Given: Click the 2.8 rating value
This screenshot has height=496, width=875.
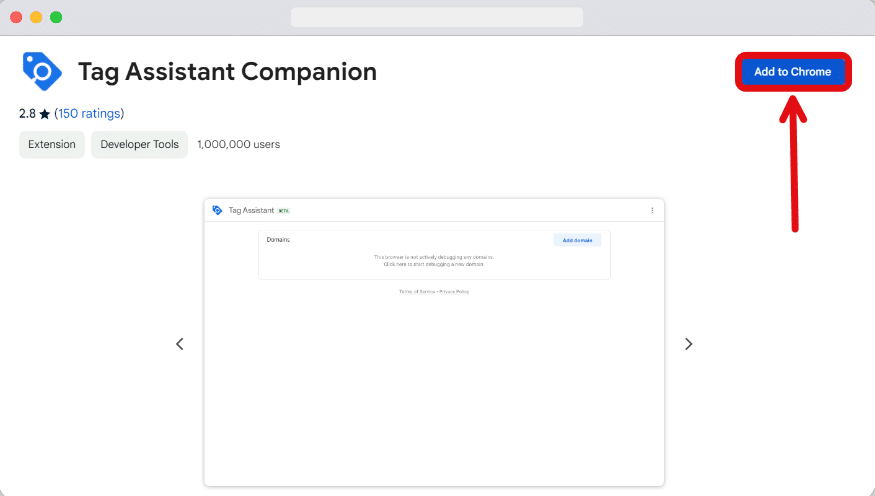Looking at the screenshot, I should (x=27, y=114).
